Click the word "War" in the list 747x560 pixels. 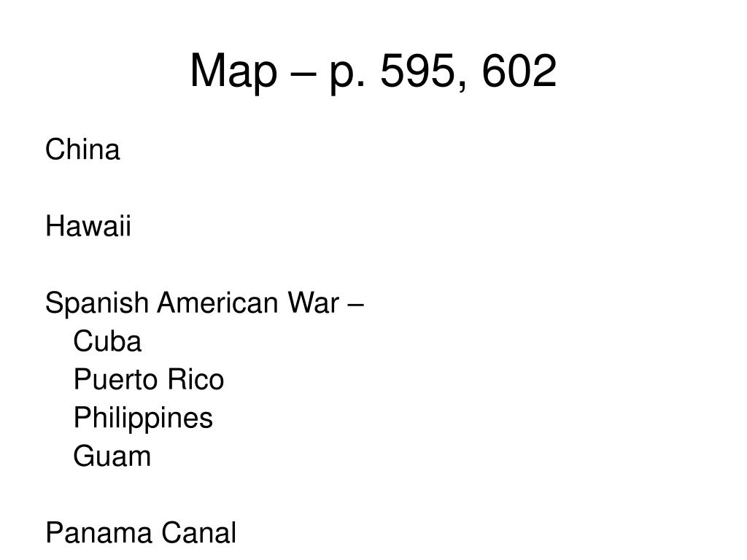click(x=314, y=303)
